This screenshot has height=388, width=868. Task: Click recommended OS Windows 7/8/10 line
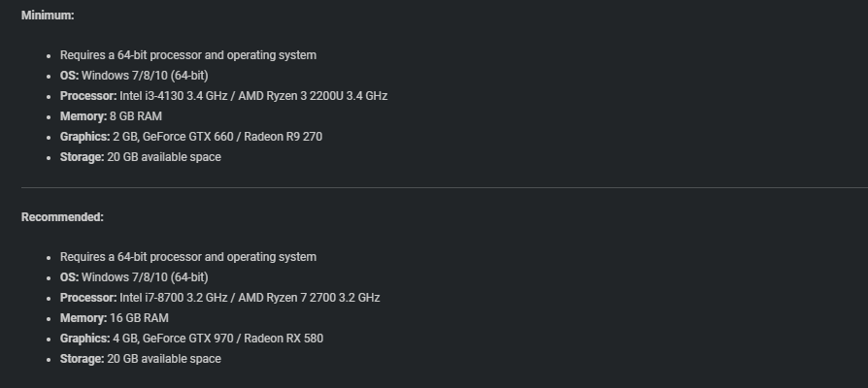click(x=134, y=277)
